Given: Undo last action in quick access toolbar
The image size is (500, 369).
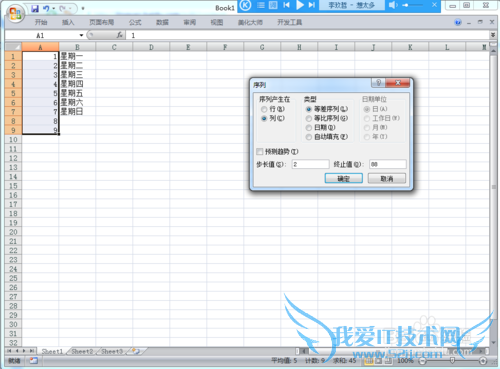Looking at the screenshot, I should pos(46,9).
